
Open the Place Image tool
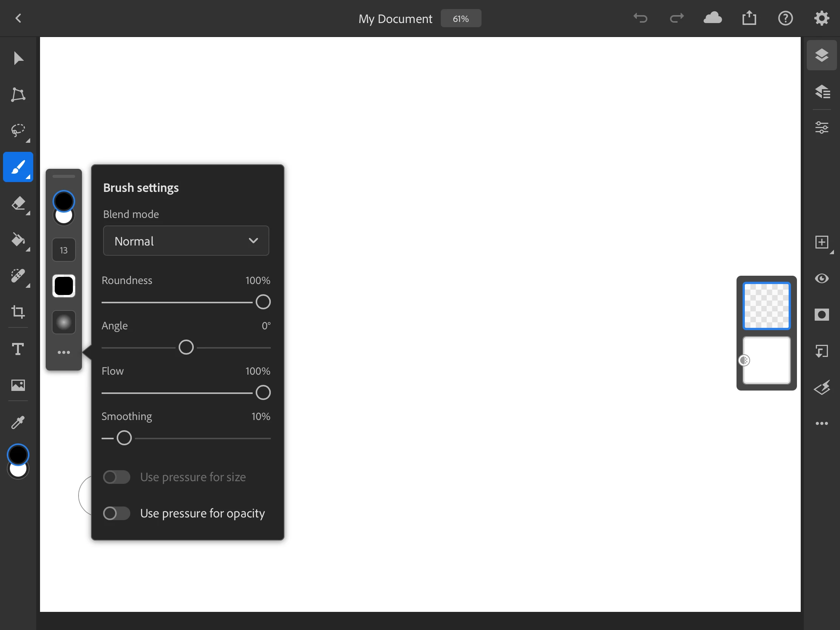(18, 385)
